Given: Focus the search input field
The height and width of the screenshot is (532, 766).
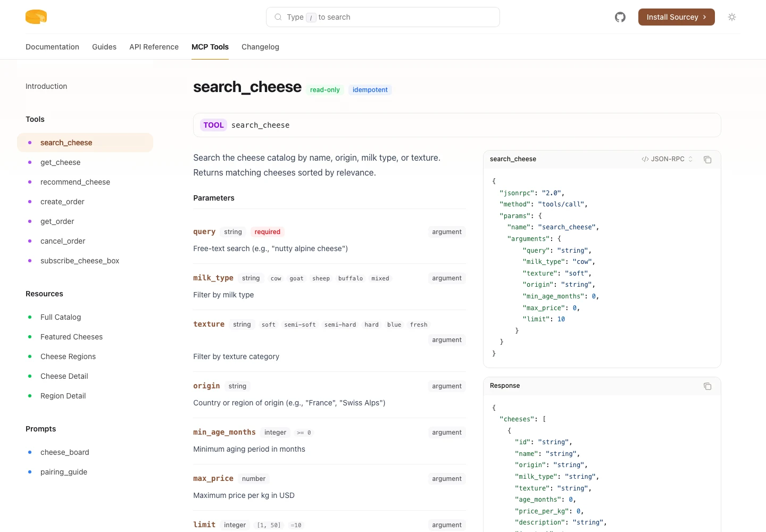Looking at the screenshot, I should tap(383, 17).
